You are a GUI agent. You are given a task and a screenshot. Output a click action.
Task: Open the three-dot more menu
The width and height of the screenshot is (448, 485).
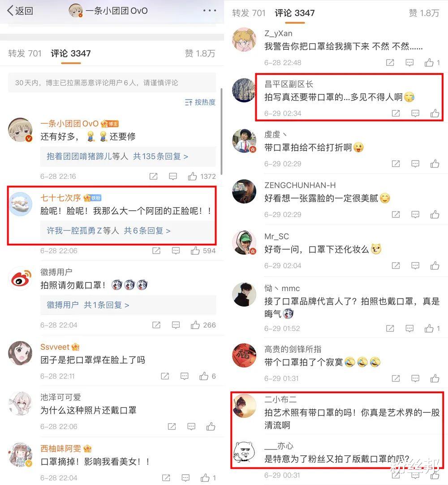(209, 11)
